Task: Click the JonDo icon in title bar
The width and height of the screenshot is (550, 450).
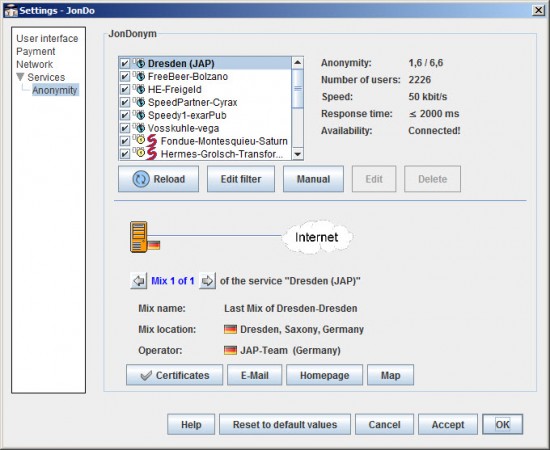Action: click(x=11, y=11)
